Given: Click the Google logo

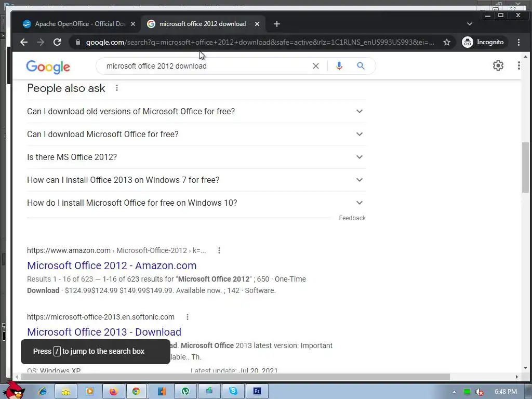Looking at the screenshot, I should click(x=48, y=67).
